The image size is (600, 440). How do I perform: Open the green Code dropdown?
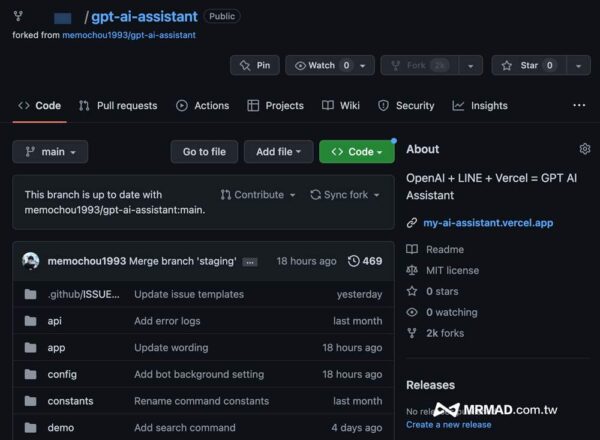(x=356, y=152)
